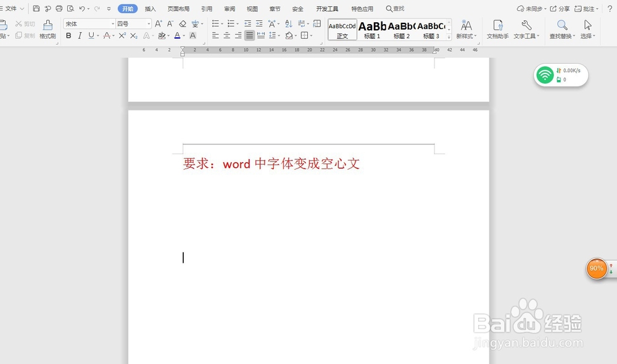
Task: Toggle bulleted list formatting
Action: (217, 23)
